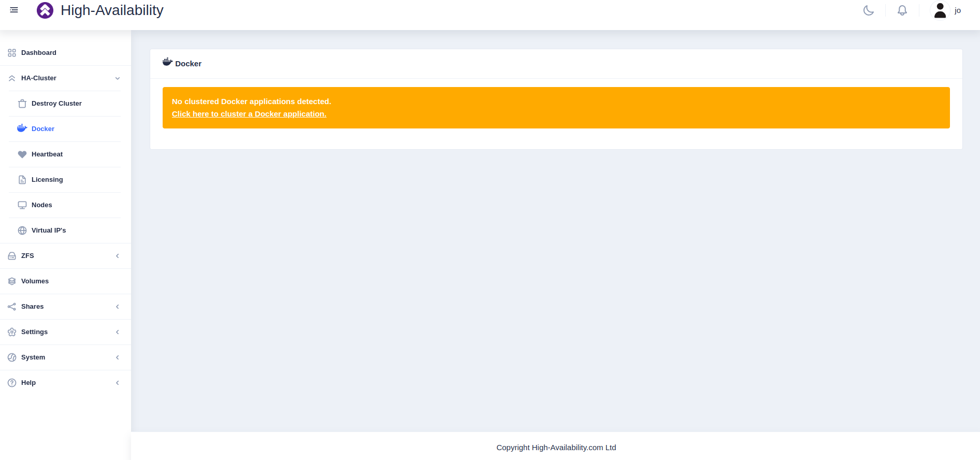Screen dimensions: 980x460
Task: Click the Docker whale icon in panel header
Action: pos(167,62)
